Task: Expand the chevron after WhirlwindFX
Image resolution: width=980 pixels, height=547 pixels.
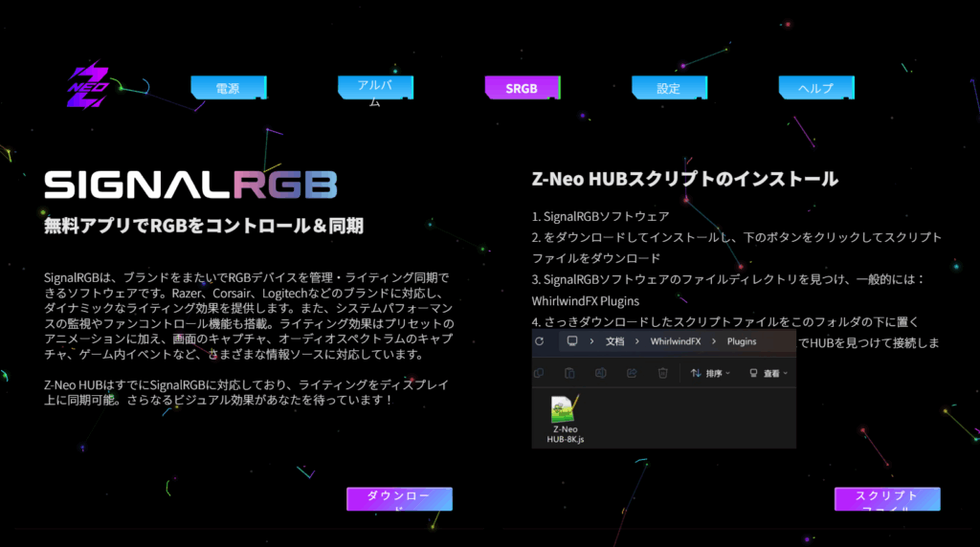Action: click(x=714, y=341)
